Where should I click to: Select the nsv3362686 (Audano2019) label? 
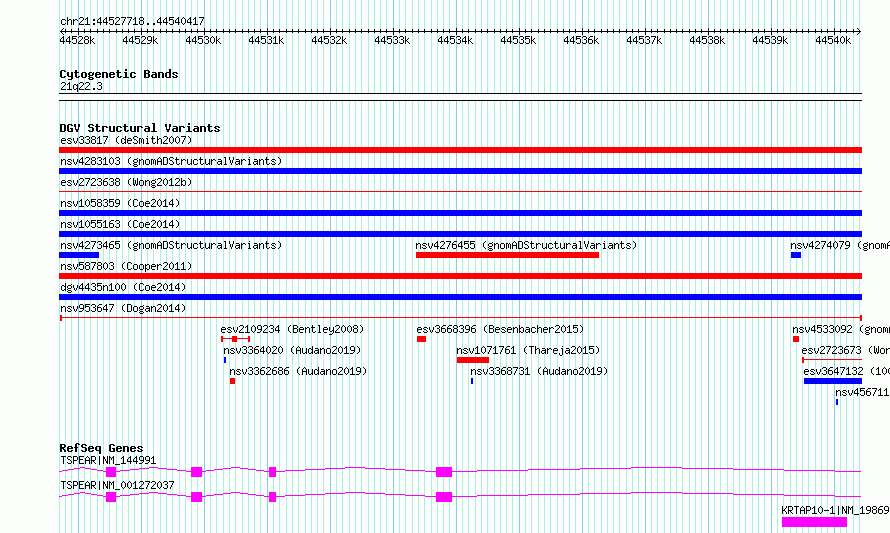[x=298, y=371]
